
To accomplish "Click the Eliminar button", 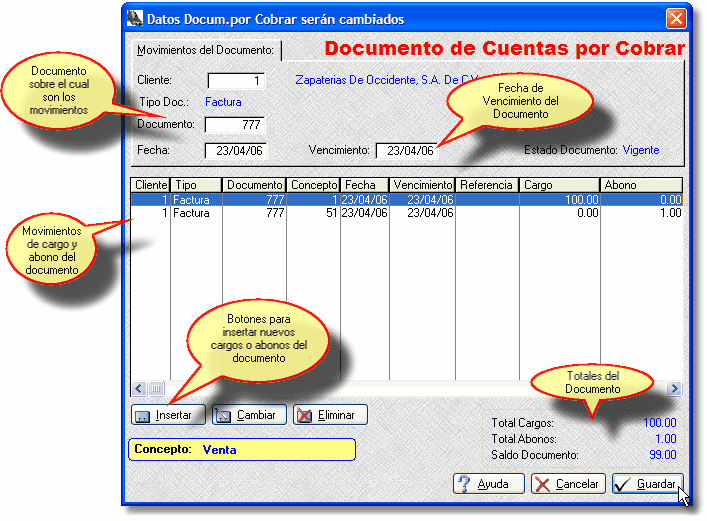I will tap(331, 414).
